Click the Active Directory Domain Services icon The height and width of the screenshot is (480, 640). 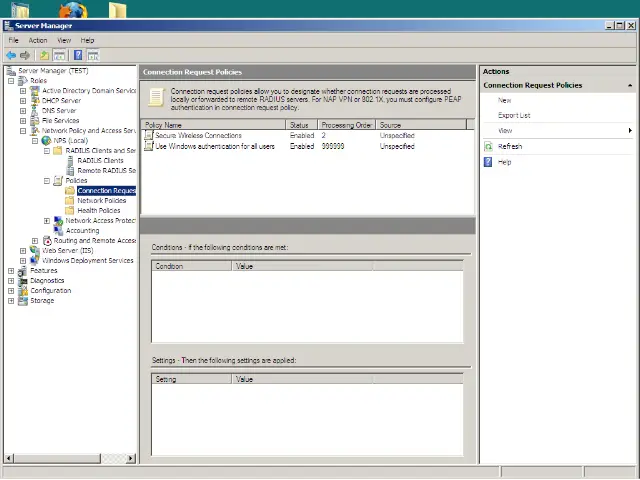point(35,91)
